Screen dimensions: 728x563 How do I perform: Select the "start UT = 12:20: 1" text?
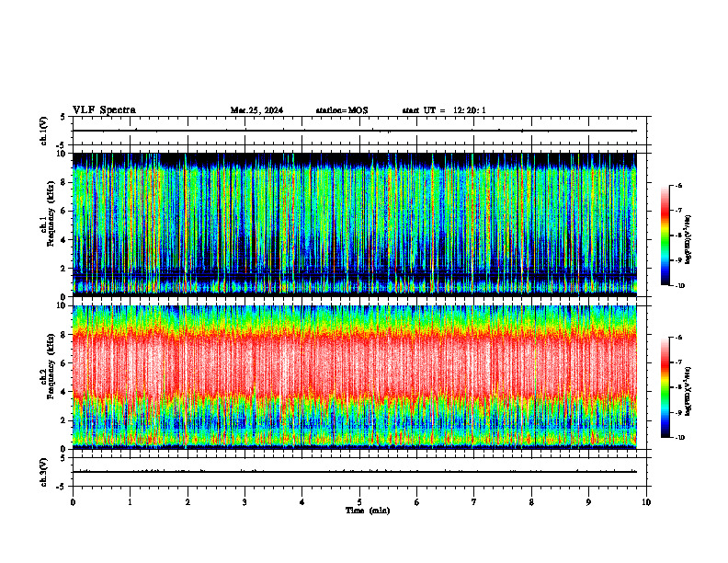pos(444,110)
